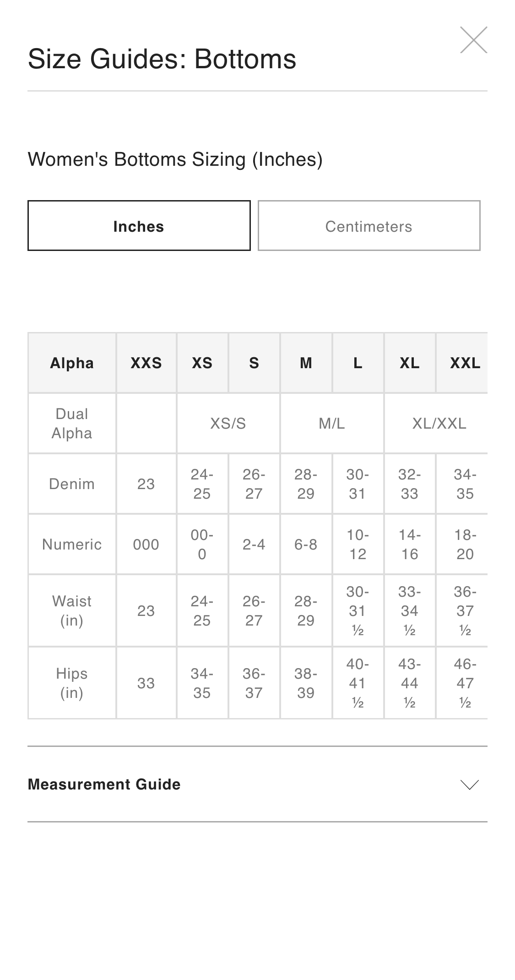Click the Denim row label
The image size is (515, 980).
pos(72,484)
